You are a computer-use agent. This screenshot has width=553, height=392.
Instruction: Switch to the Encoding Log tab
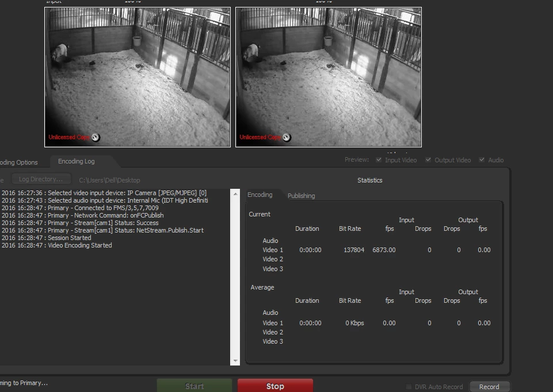point(77,161)
